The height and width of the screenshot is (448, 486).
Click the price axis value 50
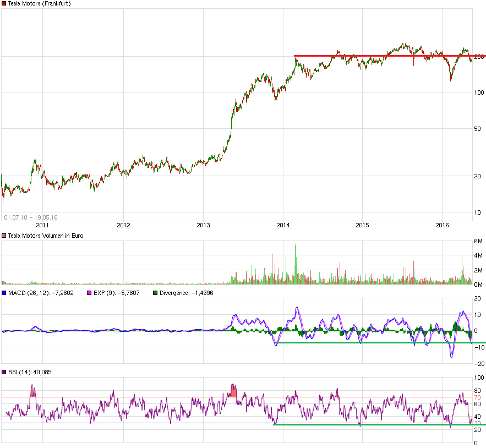pyautogui.click(x=478, y=129)
